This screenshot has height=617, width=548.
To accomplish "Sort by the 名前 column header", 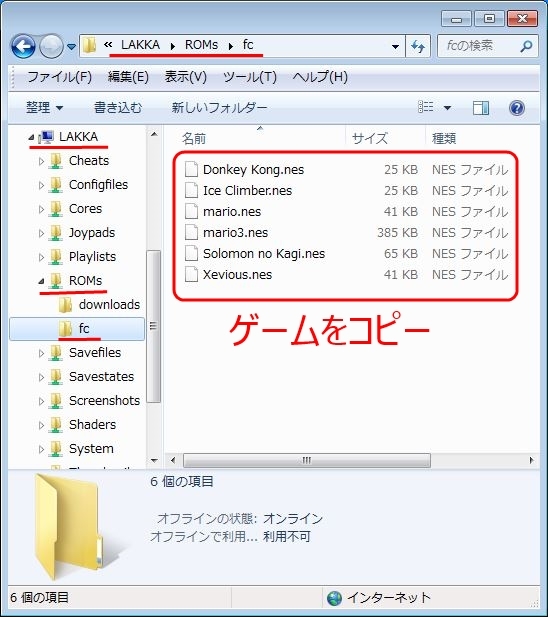I will pyautogui.click(x=194, y=139).
